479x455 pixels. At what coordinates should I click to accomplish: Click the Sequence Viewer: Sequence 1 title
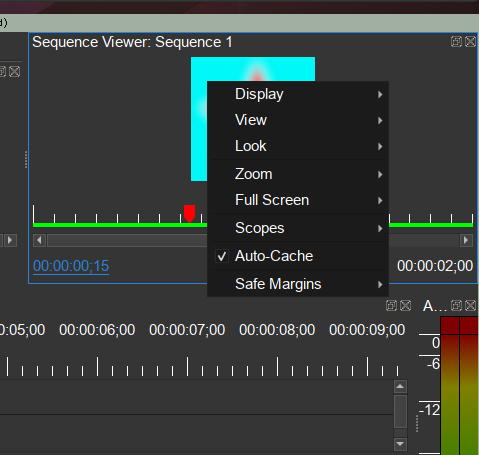click(132, 42)
